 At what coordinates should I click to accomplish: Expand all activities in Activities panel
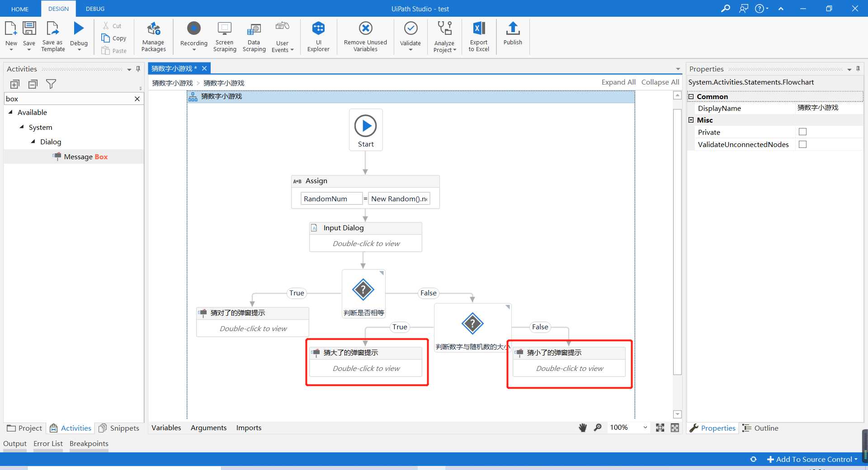click(15, 84)
